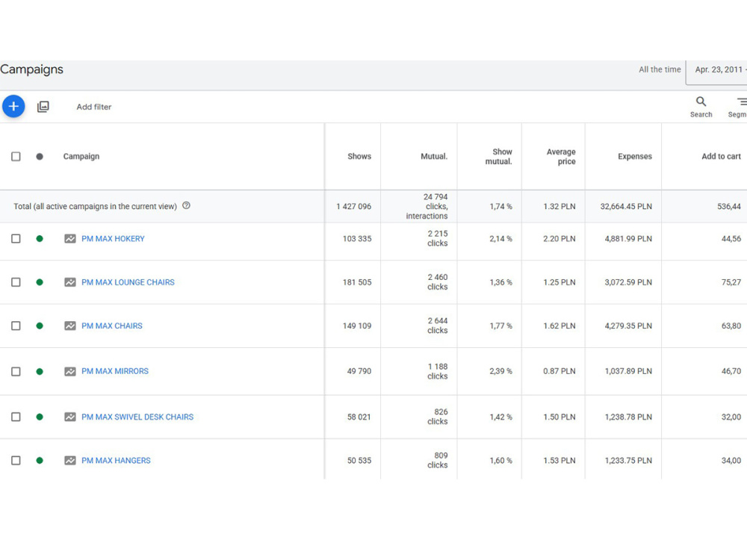
Task: Click campaign type icon for PM MAX HANGERS
Action: point(70,461)
